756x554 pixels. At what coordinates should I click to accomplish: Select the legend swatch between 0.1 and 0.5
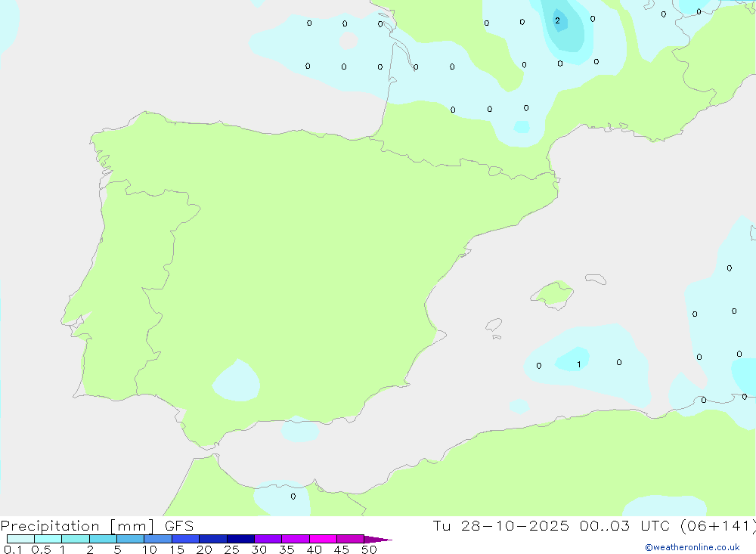20,539
